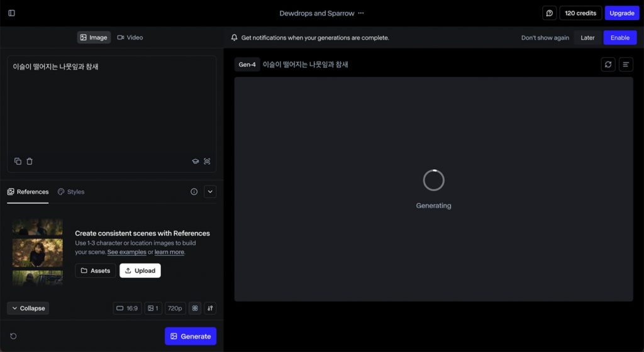
Task: Expand the chevron dropdown next to info icon
Action: click(210, 192)
